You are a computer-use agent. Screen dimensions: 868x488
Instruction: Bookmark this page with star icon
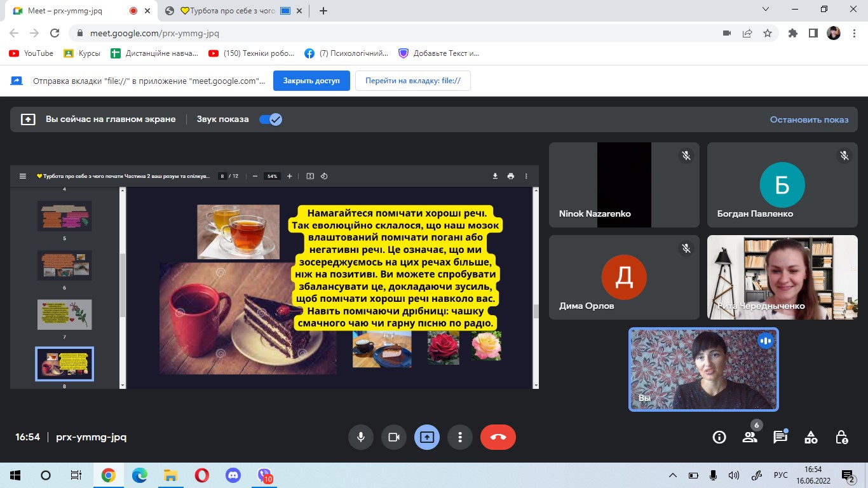(768, 33)
